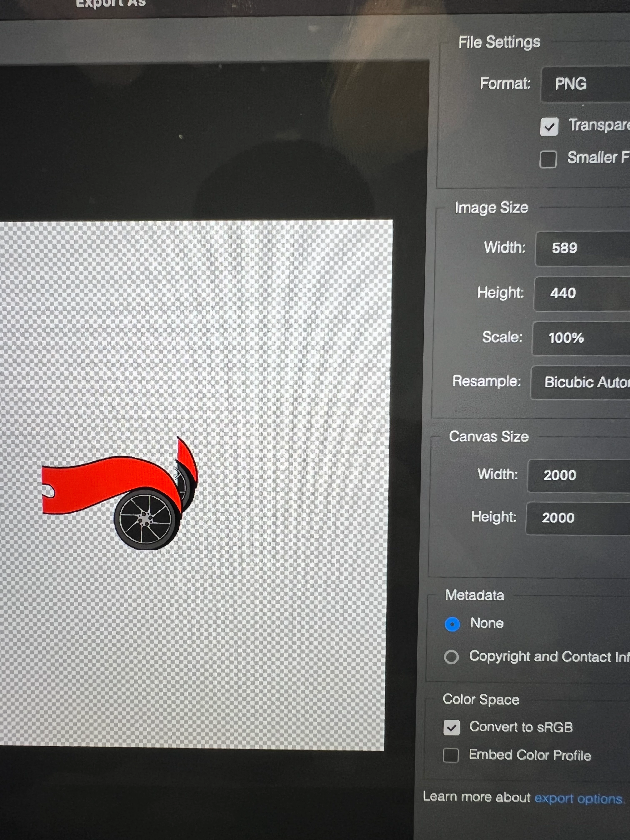Open the Format dropdown showing PNG

585,84
